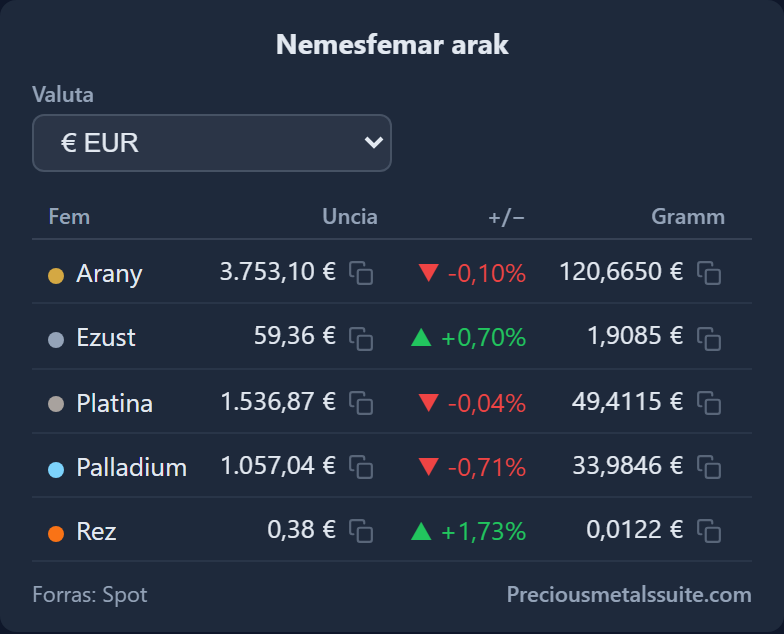Click the Ezust +0,70% change value

pyautogui.click(x=484, y=338)
